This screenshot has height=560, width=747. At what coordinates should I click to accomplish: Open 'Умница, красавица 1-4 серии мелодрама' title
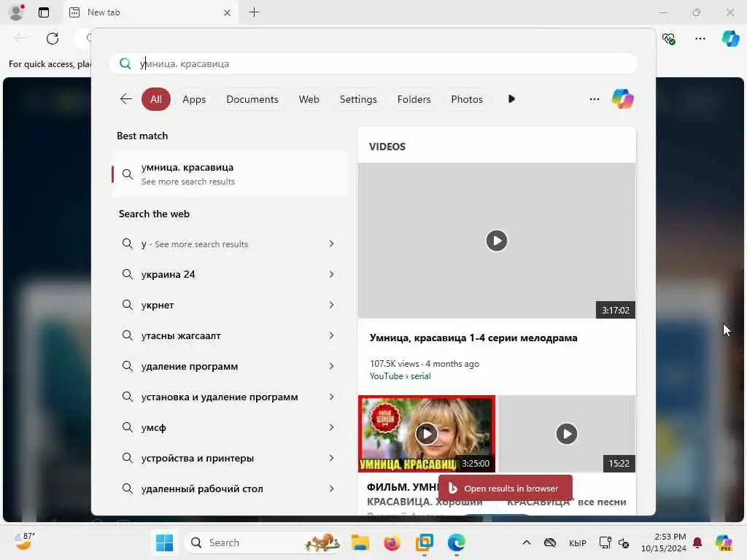(x=473, y=338)
